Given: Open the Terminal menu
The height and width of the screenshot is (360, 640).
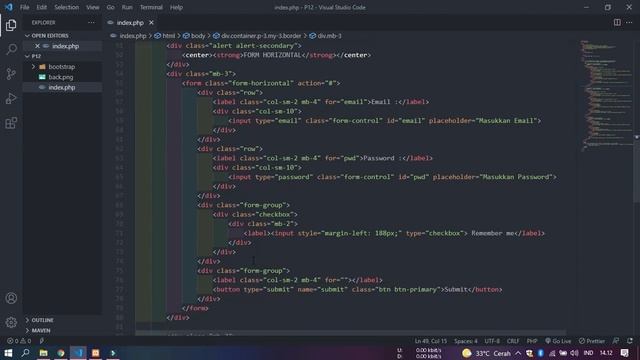Looking at the screenshot, I should coord(151,7).
